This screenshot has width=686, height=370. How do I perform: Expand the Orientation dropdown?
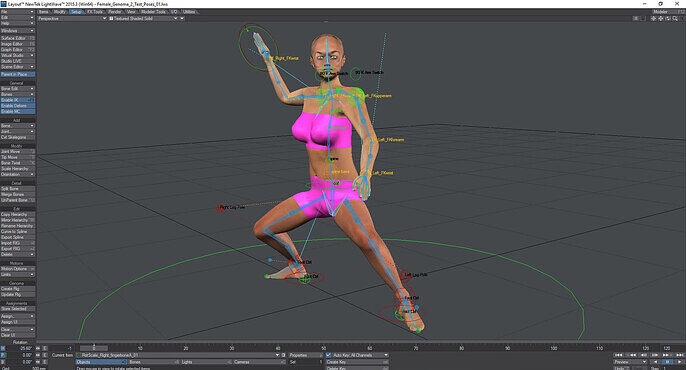[x=18, y=174]
